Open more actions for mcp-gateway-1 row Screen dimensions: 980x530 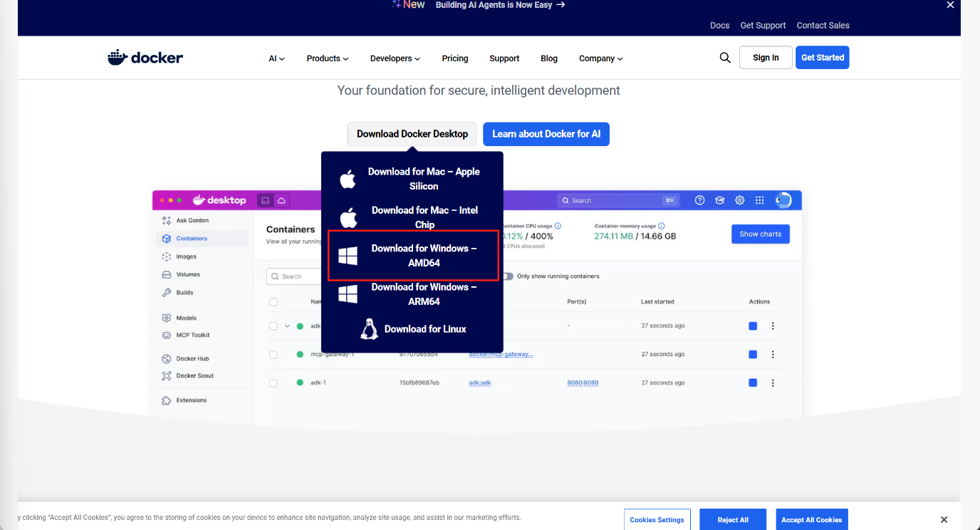[773, 354]
